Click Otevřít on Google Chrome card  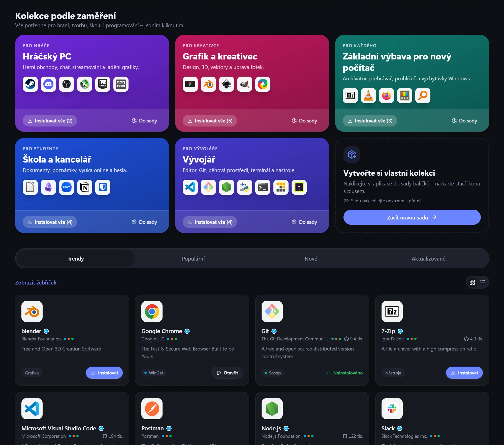tap(227, 373)
